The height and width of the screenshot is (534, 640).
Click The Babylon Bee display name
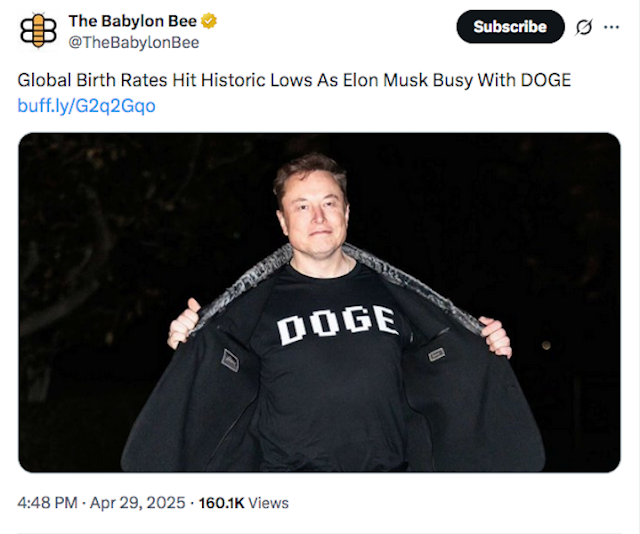click(133, 21)
